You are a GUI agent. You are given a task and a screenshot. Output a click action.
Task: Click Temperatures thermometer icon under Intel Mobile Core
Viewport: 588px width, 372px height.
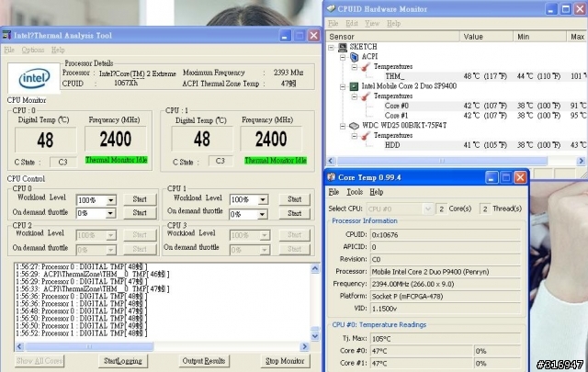tap(366, 96)
